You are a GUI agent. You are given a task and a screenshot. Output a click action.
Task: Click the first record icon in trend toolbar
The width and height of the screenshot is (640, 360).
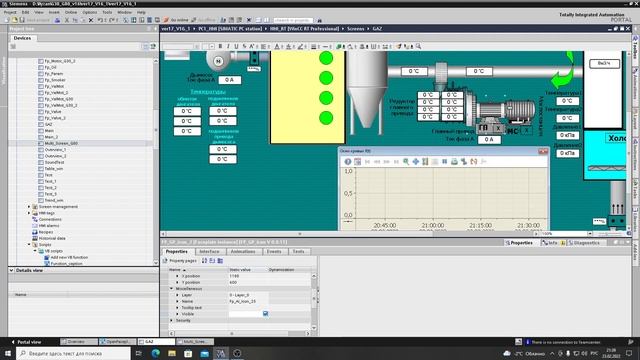[367, 162]
